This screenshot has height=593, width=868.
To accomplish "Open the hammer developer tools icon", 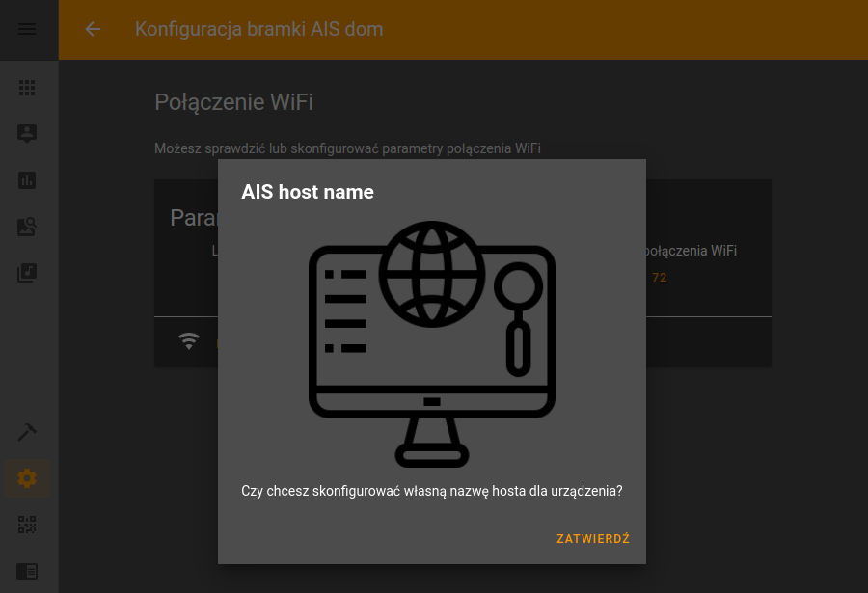I will pyautogui.click(x=27, y=432).
